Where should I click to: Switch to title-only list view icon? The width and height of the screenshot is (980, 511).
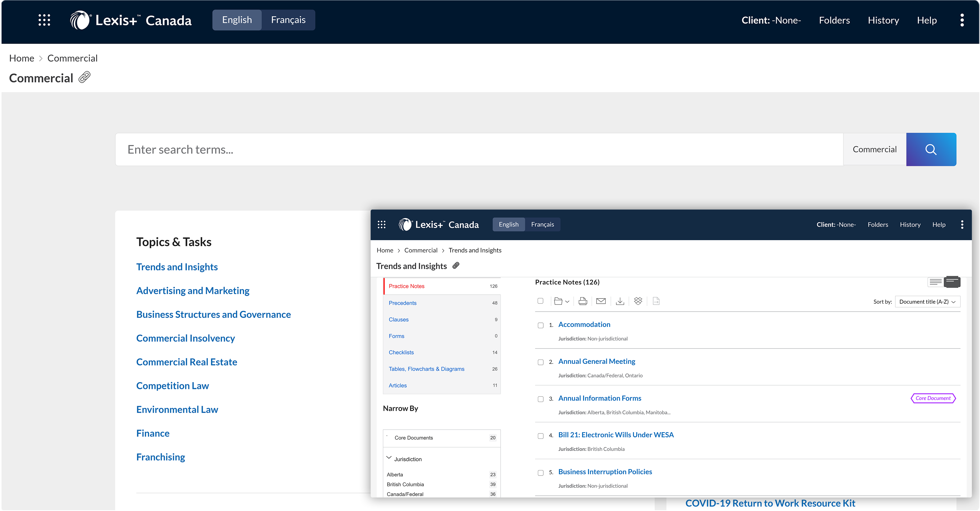click(x=936, y=282)
